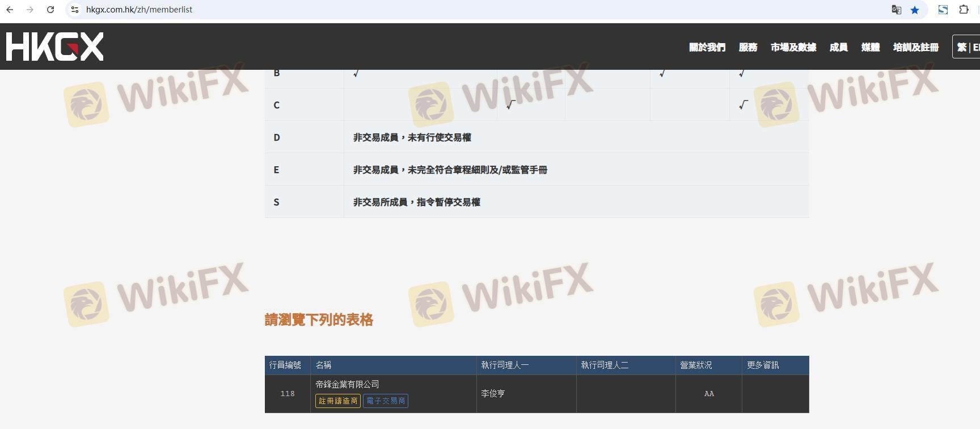
Task: Click the blue extension icon beside star
Action: 943,10
